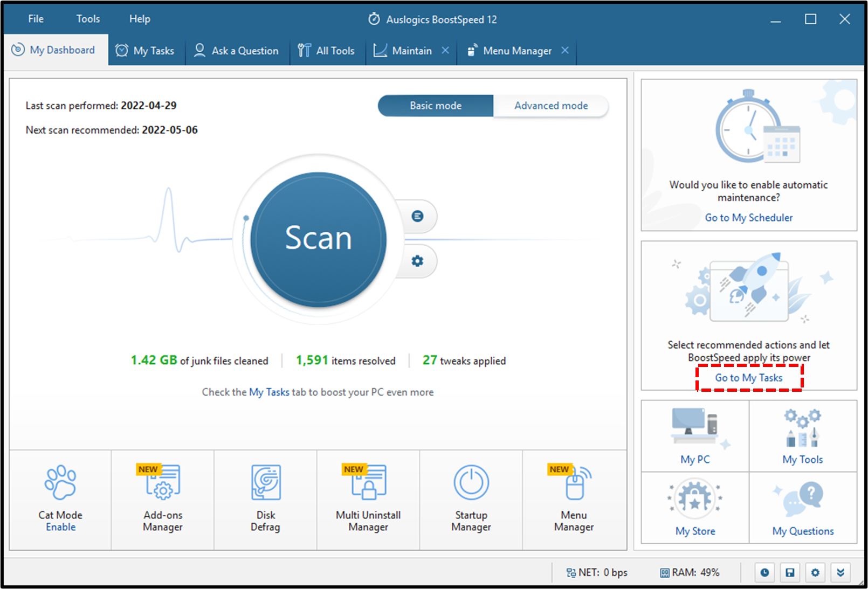Select the My Dashboard tab
The image size is (868, 589).
pyautogui.click(x=56, y=50)
